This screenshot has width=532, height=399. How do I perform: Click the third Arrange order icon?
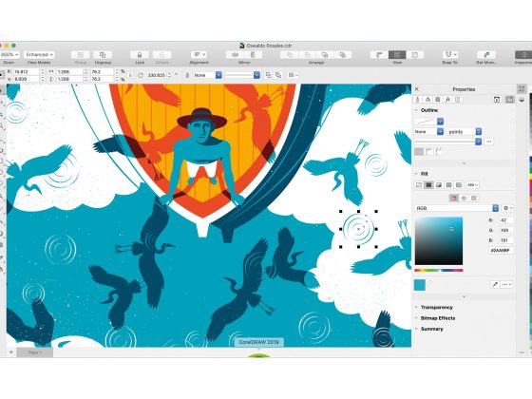(325, 55)
